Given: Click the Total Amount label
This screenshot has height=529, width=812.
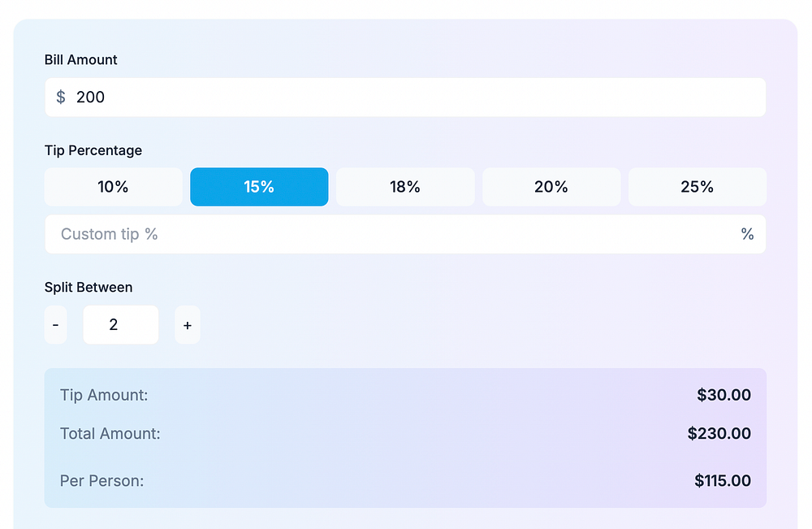Looking at the screenshot, I should [x=110, y=434].
